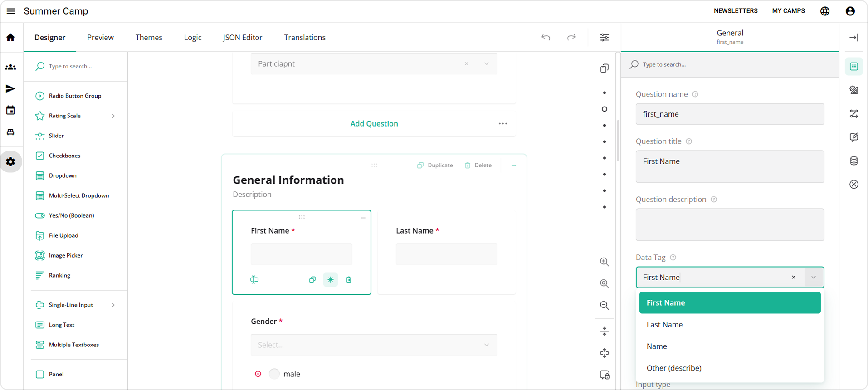Click the home icon in sidebar
This screenshot has width=868, height=390.
tap(10, 37)
